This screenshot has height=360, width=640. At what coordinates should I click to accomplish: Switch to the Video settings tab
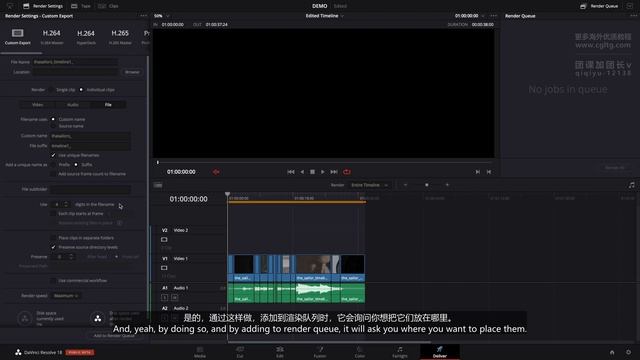click(38, 105)
